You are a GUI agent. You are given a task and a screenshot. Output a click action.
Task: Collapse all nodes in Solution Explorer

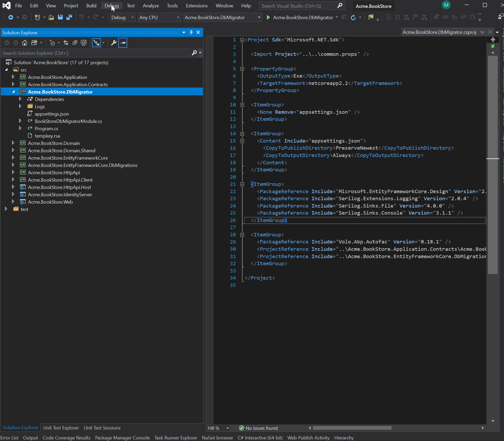click(x=75, y=43)
